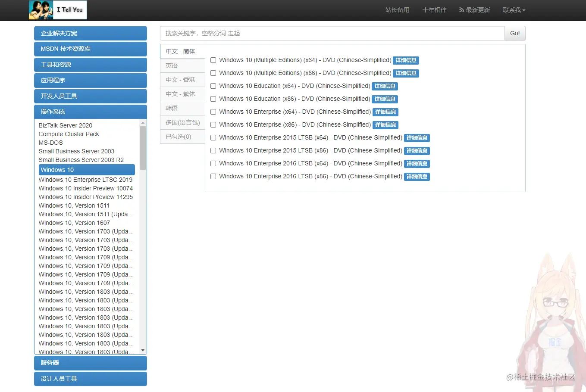Open the 站长备用 navigation link
The height and width of the screenshot is (392, 586).
[x=397, y=10]
